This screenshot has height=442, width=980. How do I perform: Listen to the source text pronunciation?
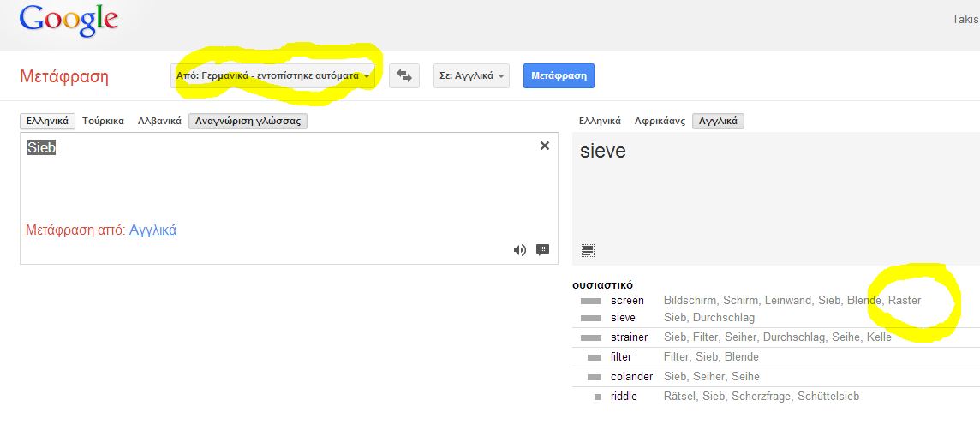(519, 250)
